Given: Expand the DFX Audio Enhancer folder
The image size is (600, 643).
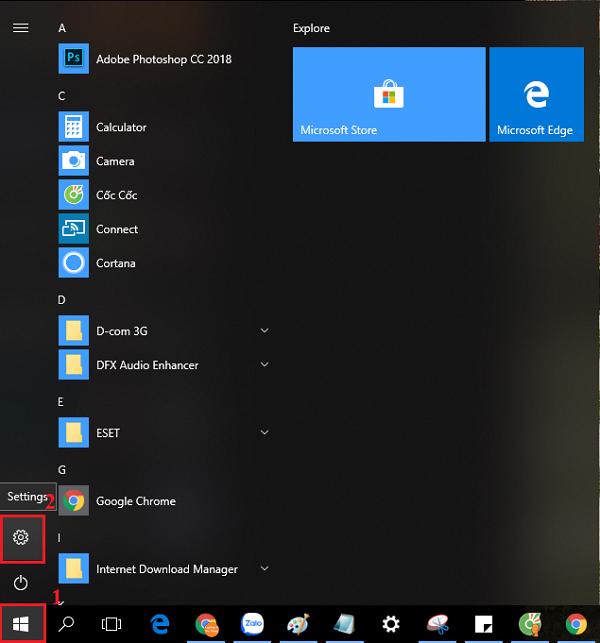Looking at the screenshot, I should (x=264, y=365).
